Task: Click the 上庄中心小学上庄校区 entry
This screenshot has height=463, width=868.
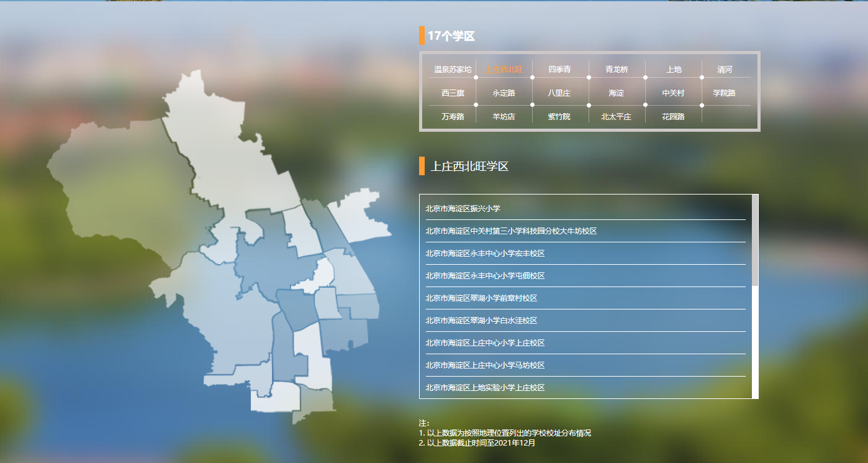Action: 585,343
